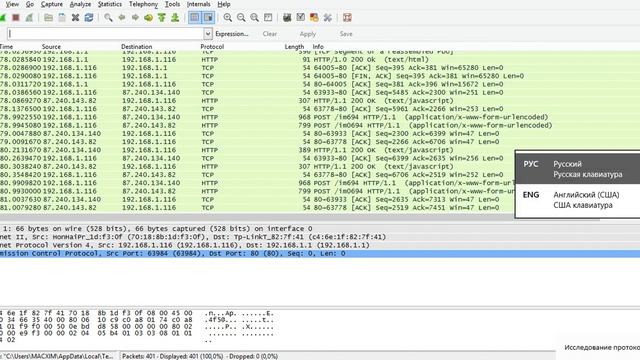Reset zoom to normal size

pyautogui.click(x=254, y=18)
